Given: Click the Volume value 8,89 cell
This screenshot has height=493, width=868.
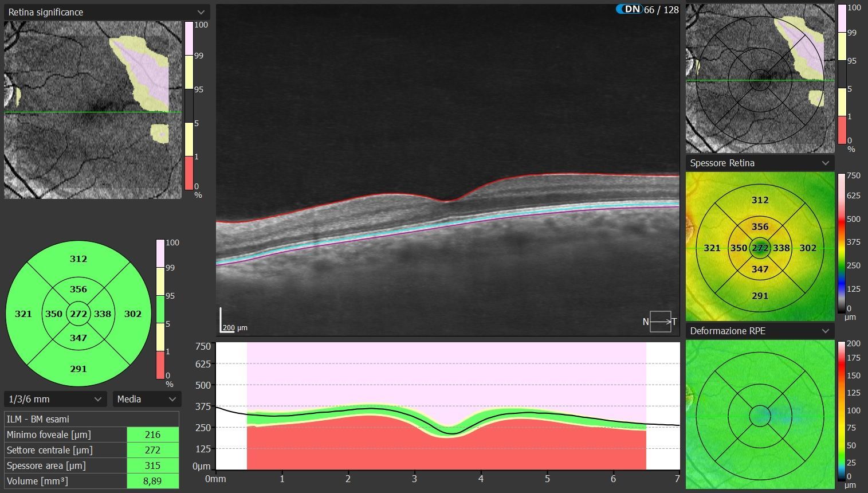Looking at the screenshot, I should (152, 481).
